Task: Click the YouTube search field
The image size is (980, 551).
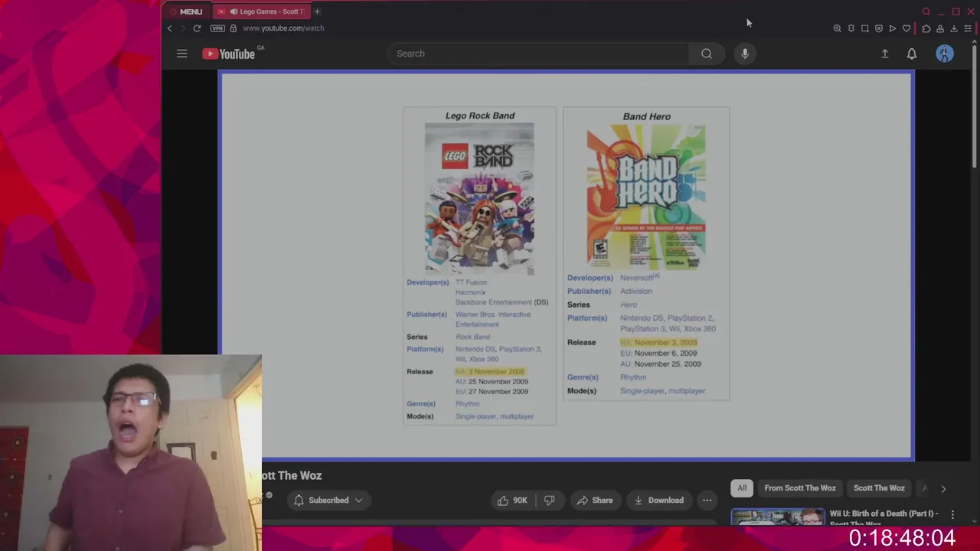Action: (538, 54)
